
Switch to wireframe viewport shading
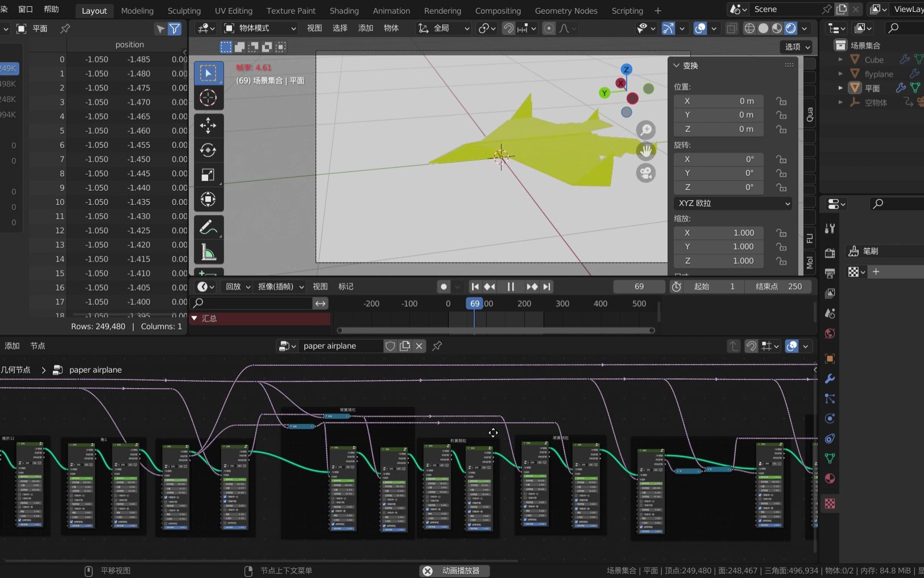click(749, 28)
